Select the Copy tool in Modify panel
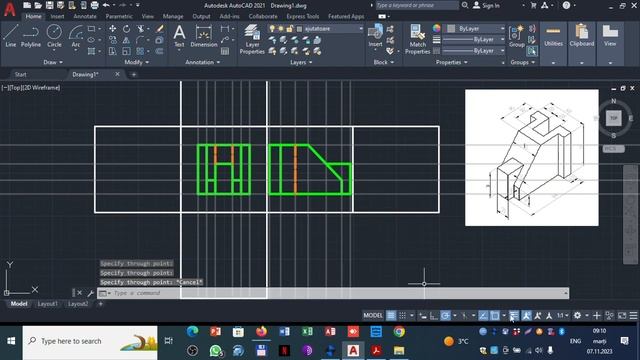Screen dimensions: 640x360 click(x=113, y=40)
